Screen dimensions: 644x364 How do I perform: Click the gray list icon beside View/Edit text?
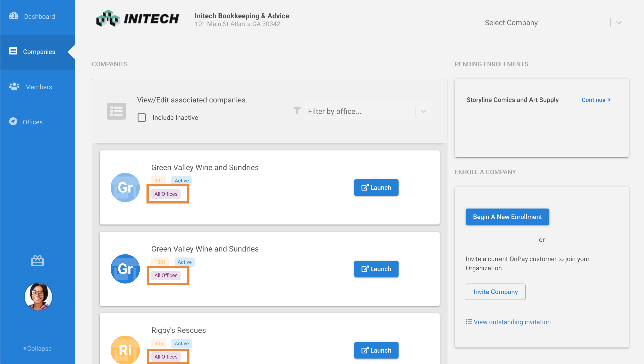coord(117,111)
